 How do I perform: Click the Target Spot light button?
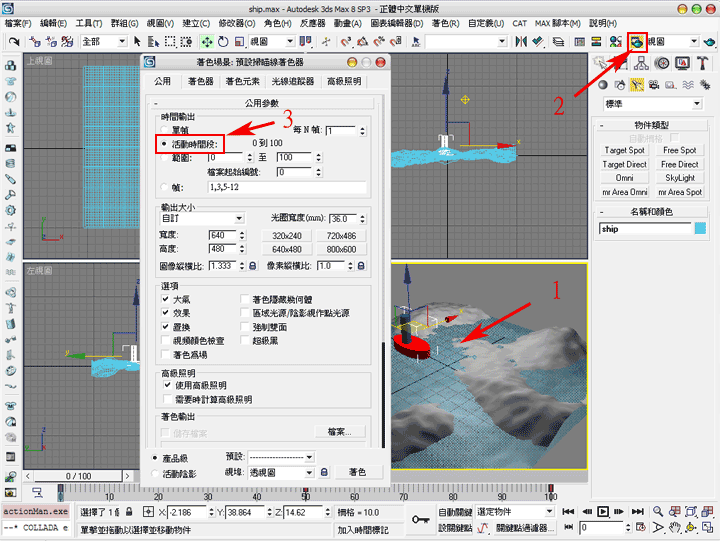click(624, 150)
